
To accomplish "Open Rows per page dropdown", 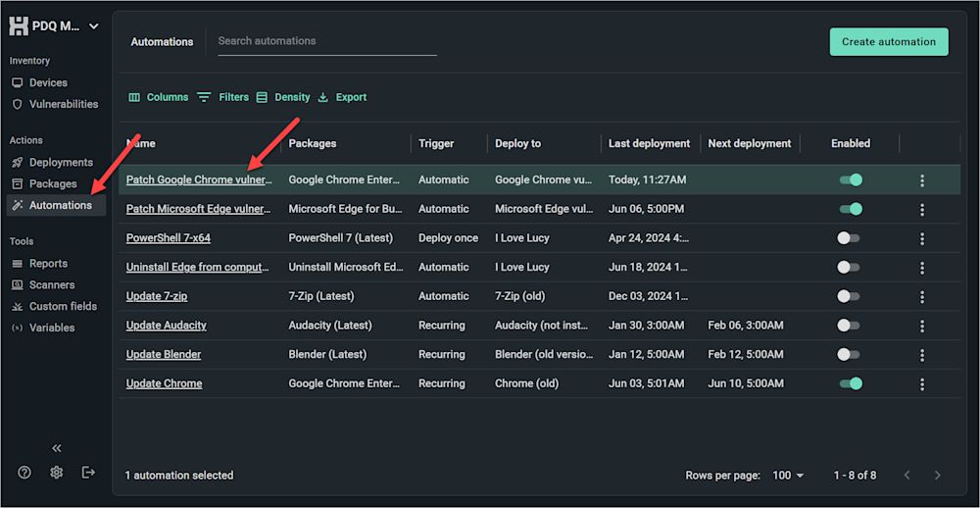I will point(788,476).
